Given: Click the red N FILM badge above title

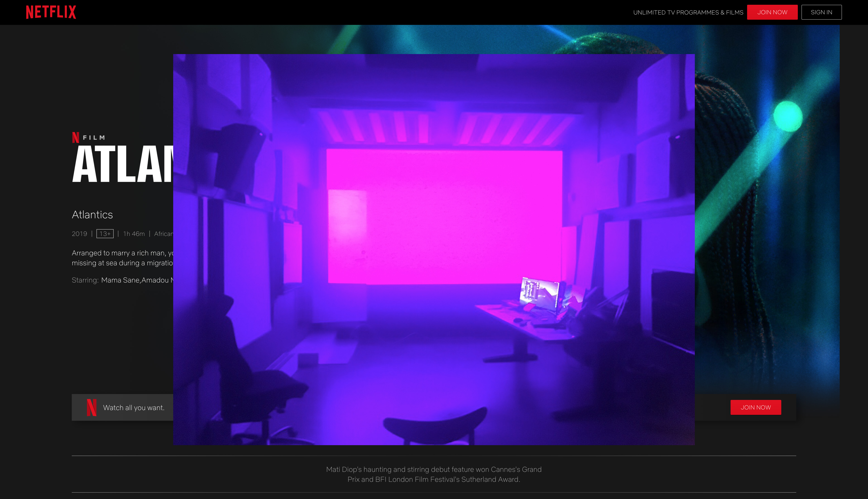Looking at the screenshot, I should tap(89, 138).
